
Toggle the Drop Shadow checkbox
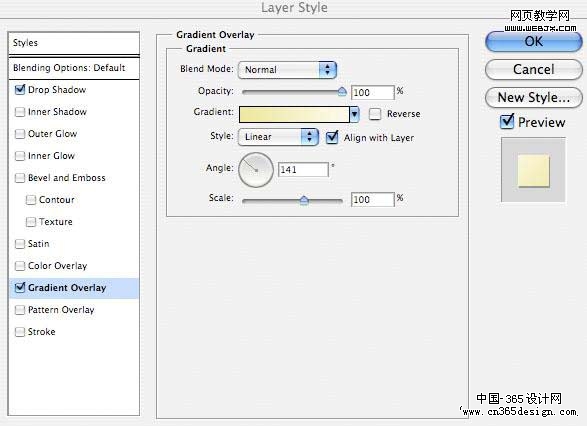[x=20, y=90]
